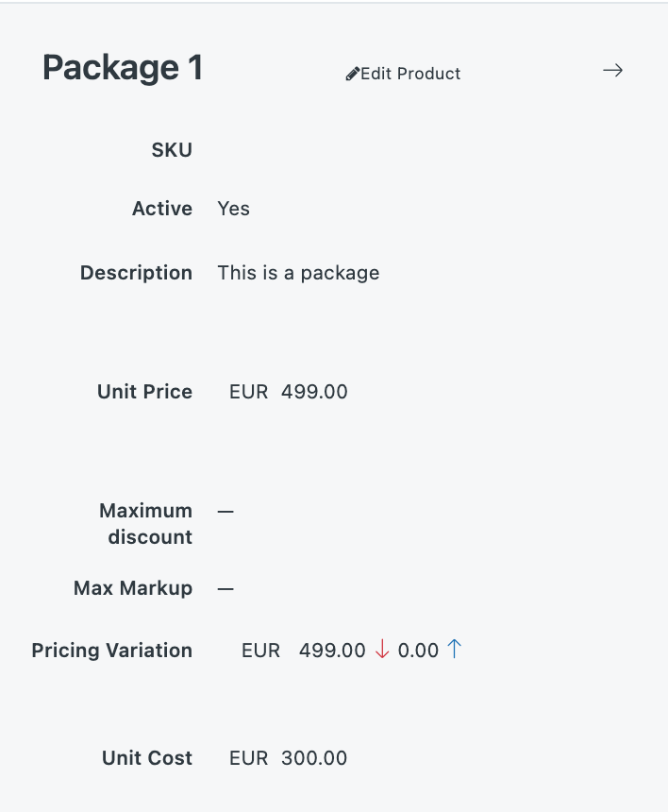Select the SKU field label

(x=172, y=150)
